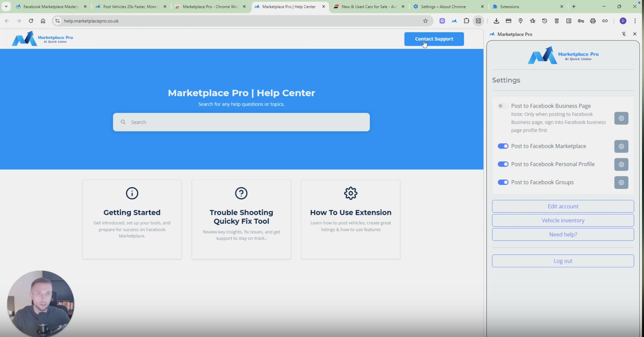
Task: Switch to Post Vehicles 20x Faster tab
Action: coord(130,6)
